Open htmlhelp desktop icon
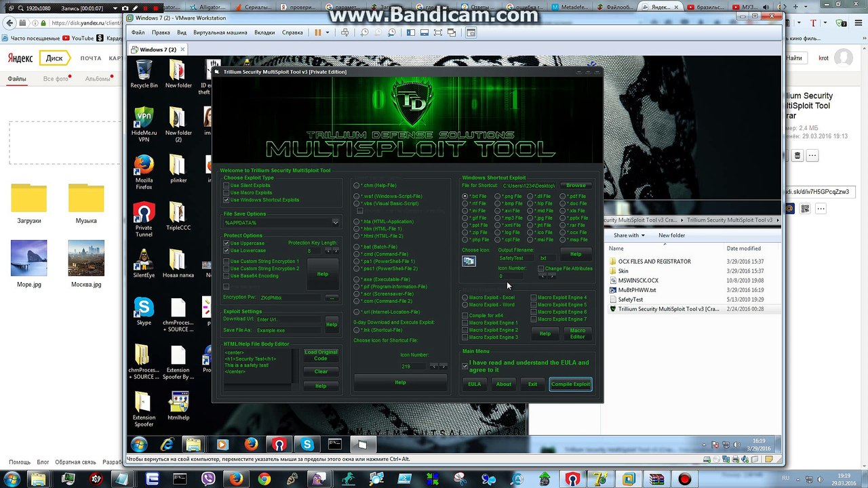The height and width of the screenshot is (488, 868). click(x=178, y=406)
